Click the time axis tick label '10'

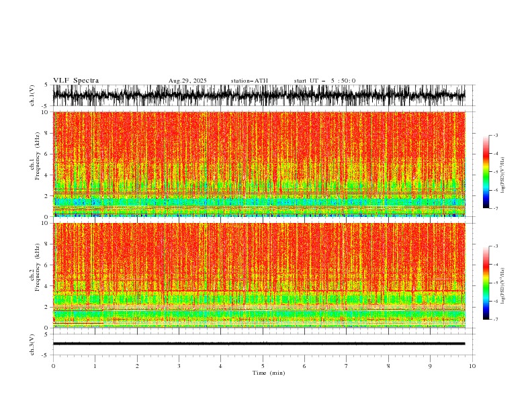tap(472, 366)
